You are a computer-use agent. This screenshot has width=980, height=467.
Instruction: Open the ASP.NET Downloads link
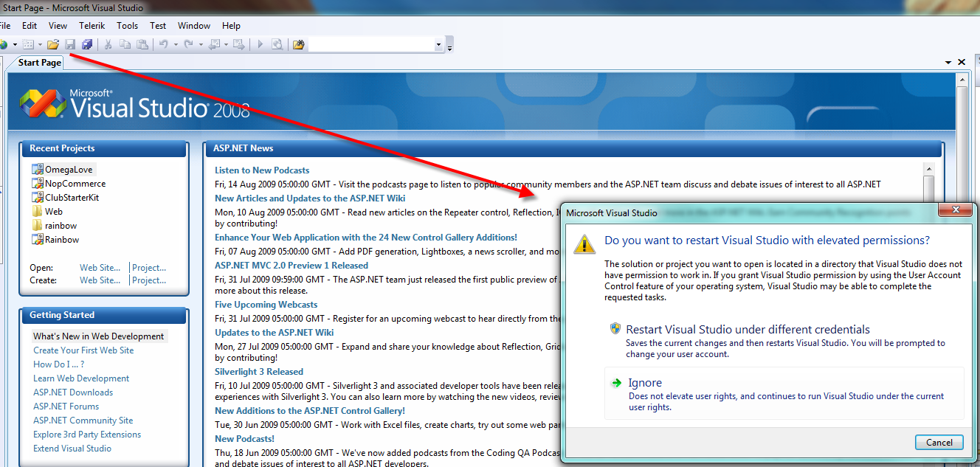click(73, 392)
